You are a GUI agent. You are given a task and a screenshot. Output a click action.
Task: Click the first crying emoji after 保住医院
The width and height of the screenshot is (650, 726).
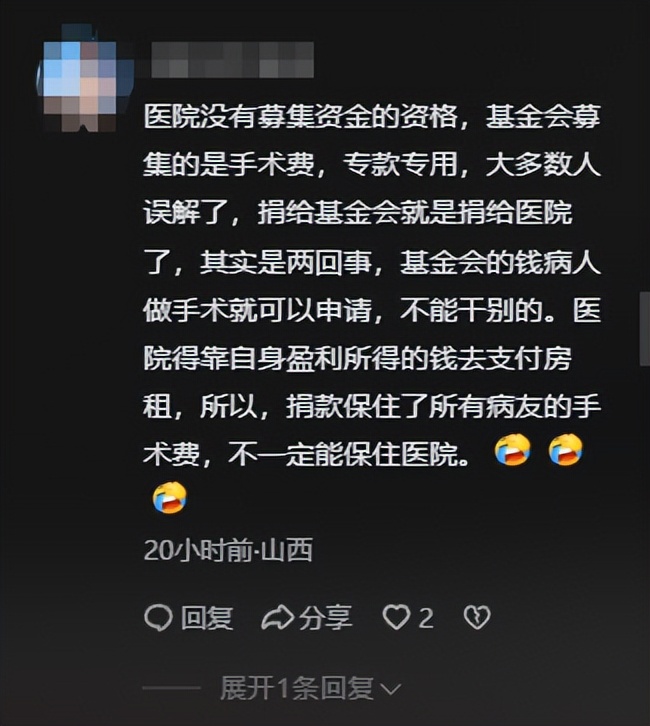[x=512, y=449]
